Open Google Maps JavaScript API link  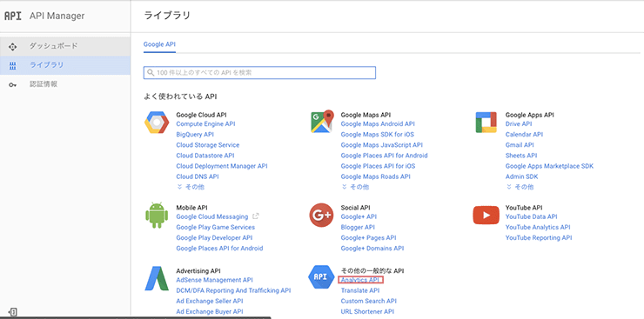pos(381,145)
